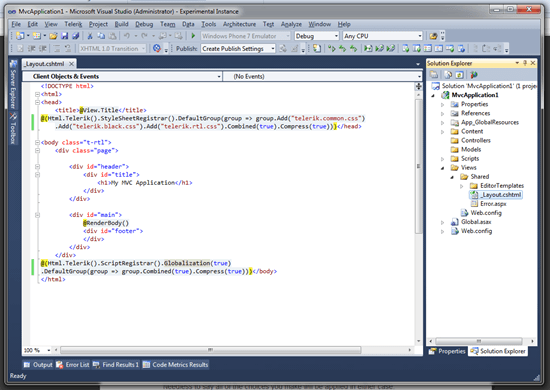
Task: Collapse the Views folder node
Action: click(x=443, y=168)
